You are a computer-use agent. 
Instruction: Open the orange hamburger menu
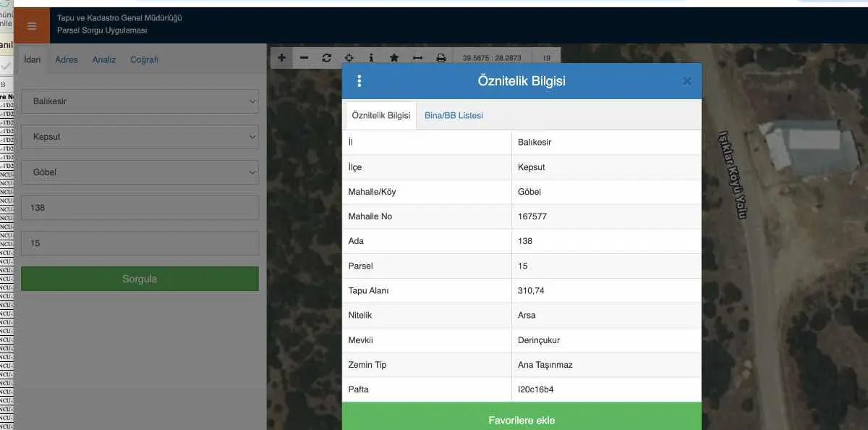pos(32,26)
